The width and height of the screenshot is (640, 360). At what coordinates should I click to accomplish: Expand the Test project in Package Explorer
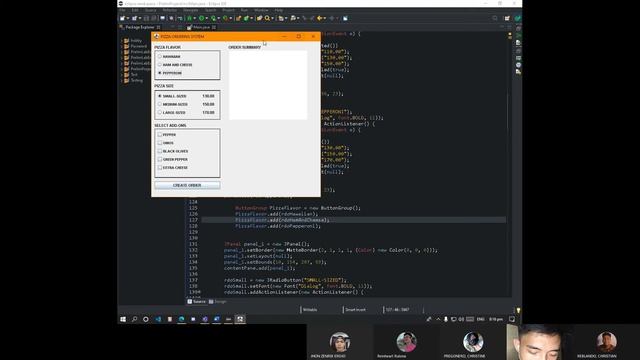tap(122, 75)
